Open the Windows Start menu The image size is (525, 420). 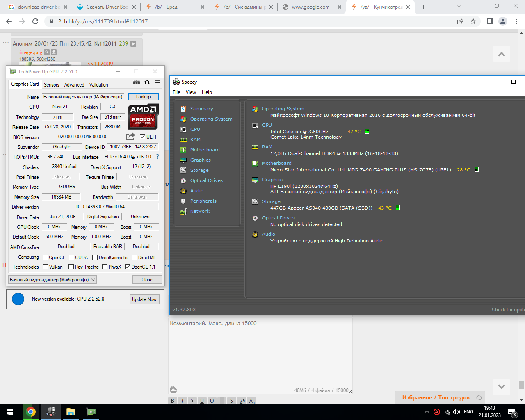[10, 412]
